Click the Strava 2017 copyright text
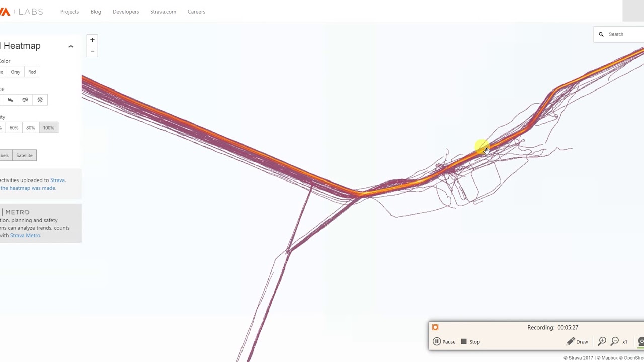This screenshot has height=362, width=644. point(579,358)
